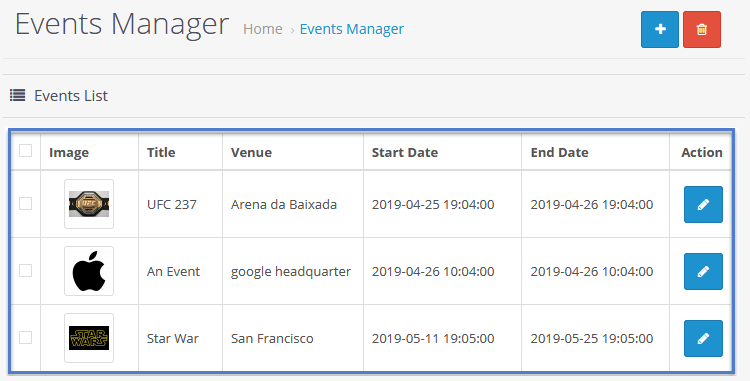
Task: Click the Venue column header
Action: click(x=251, y=152)
